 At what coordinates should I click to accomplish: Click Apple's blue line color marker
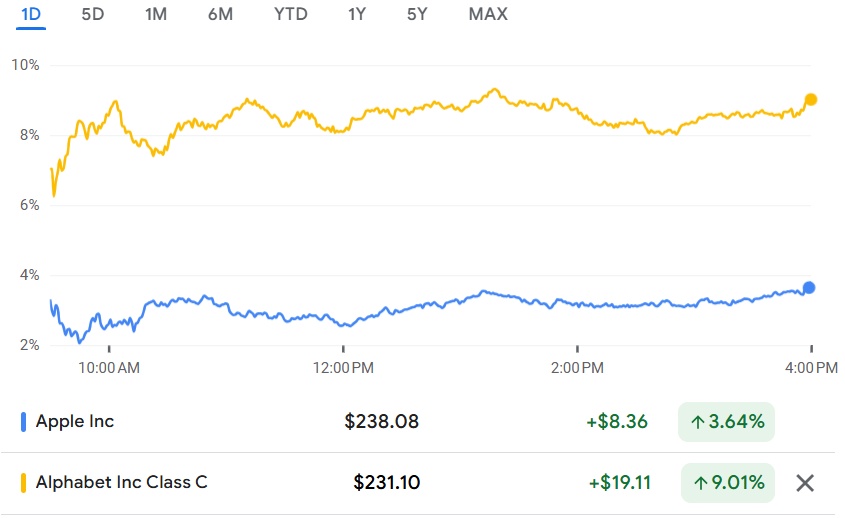[23, 422]
